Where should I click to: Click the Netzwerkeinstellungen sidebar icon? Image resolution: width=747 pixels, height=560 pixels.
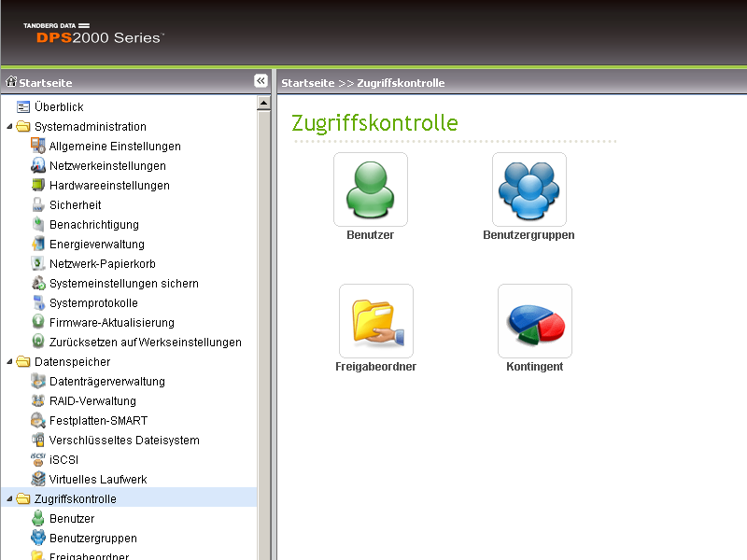38,166
